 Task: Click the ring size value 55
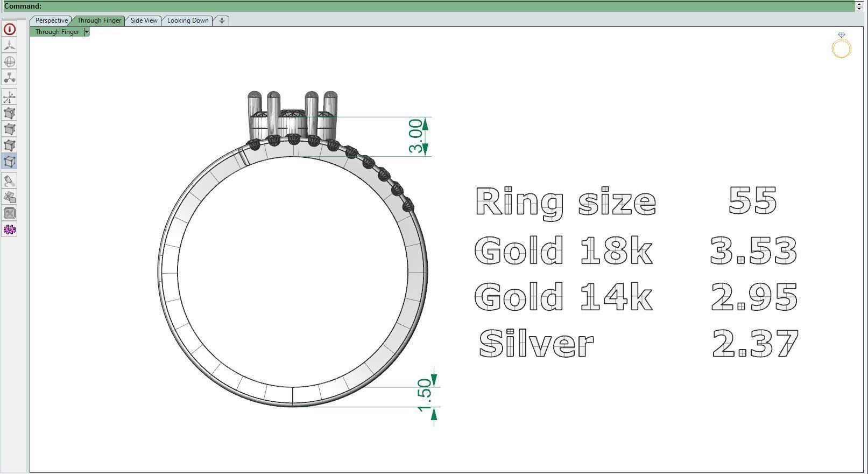click(753, 200)
